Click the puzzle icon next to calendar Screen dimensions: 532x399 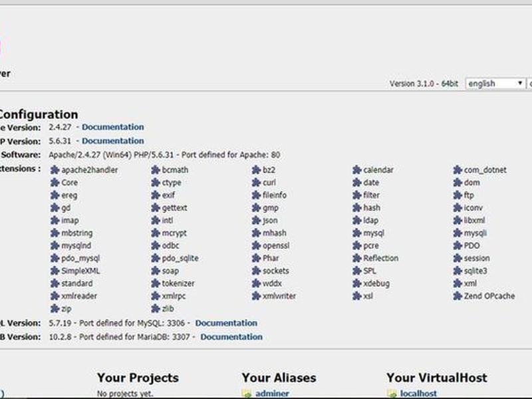click(356, 170)
